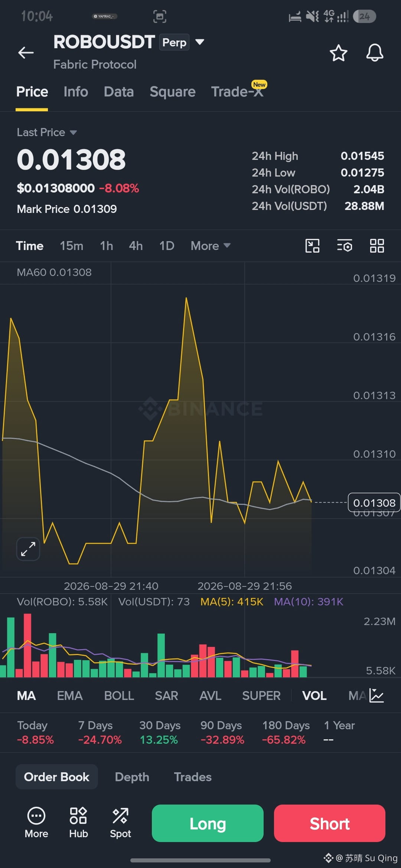The image size is (401, 868).
Task: Tap the 24h High 0.01545 value
Action: click(x=362, y=156)
